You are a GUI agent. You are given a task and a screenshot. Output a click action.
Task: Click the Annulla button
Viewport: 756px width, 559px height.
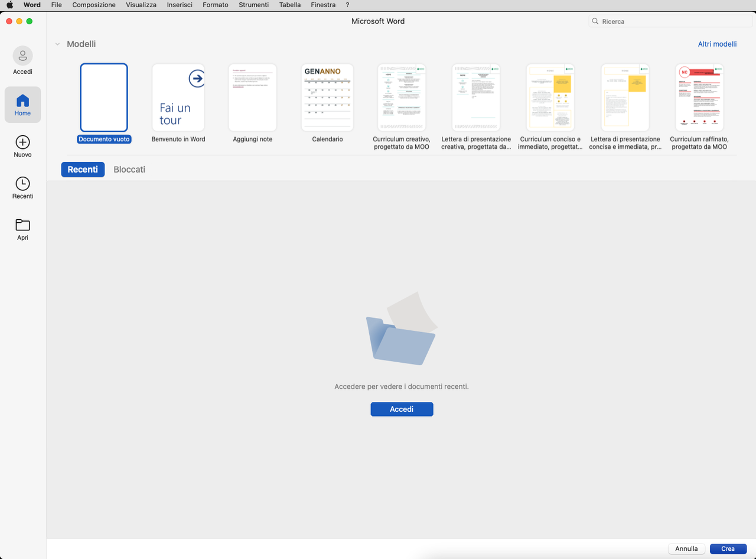pos(686,548)
